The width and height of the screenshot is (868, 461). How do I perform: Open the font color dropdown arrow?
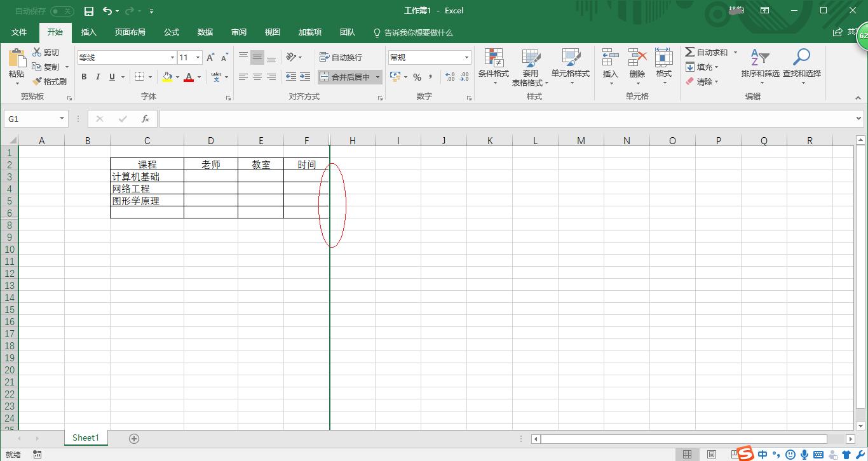point(198,77)
